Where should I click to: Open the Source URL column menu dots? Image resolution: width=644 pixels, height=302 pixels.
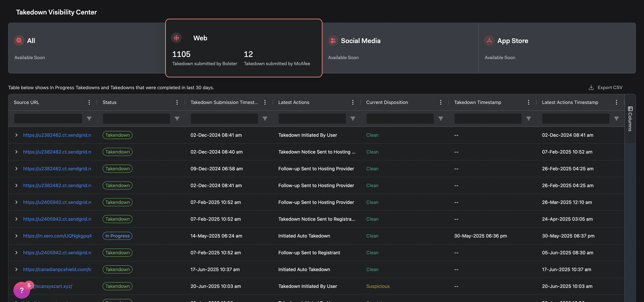[89, 102]
